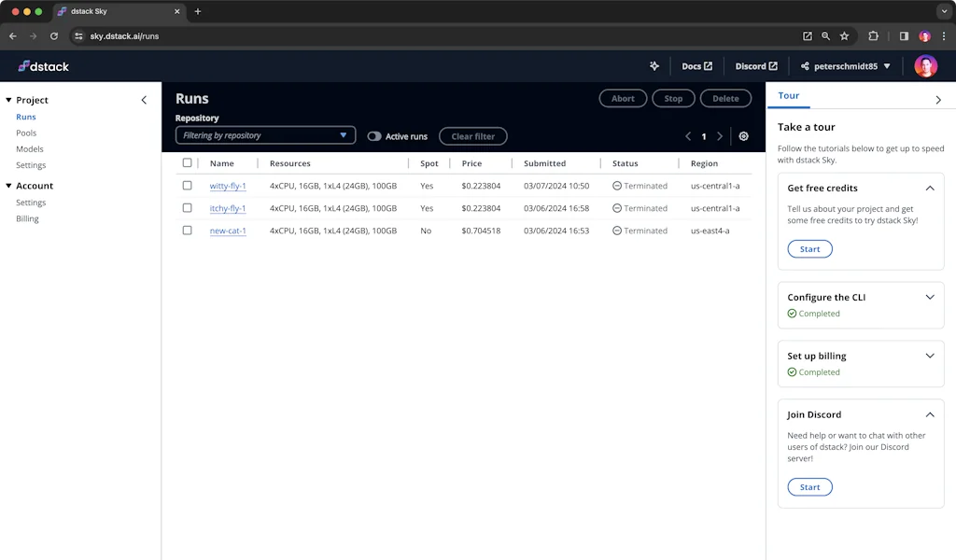Open the new-cat-1 run details
This screenshot has height=560, width=956.
pos(228,231)
